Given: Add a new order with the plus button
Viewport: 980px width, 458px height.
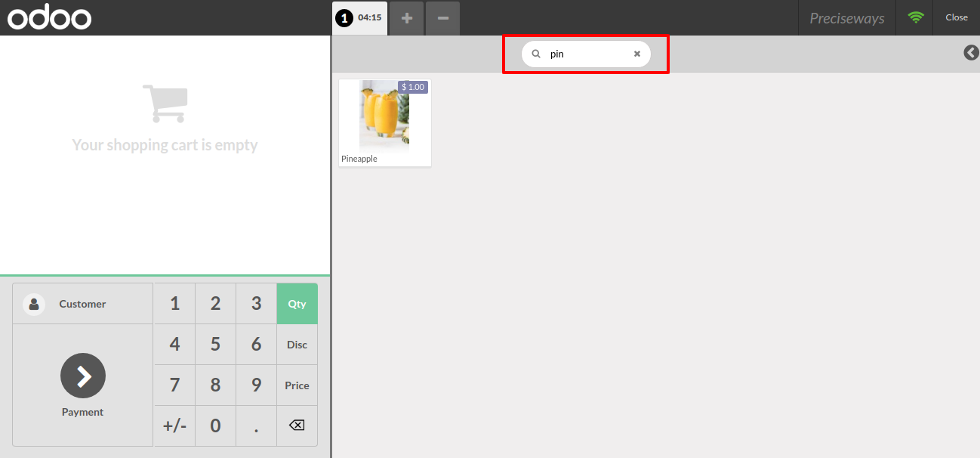Looking at the screenshot, I should tap(406, 18).
